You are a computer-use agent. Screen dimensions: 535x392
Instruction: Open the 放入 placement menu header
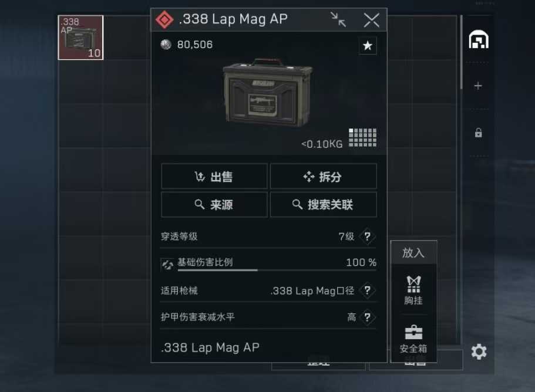[x=413, y=252]
